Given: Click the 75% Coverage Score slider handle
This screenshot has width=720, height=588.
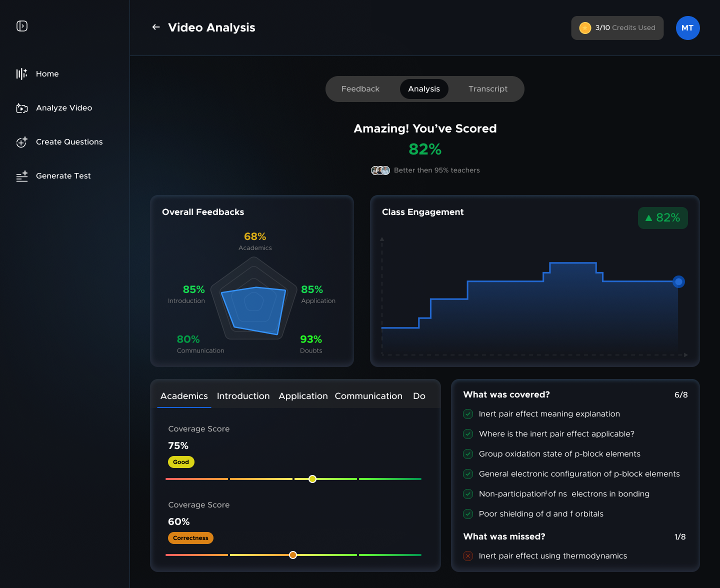Looking at the screenshot, I should (x=313, y=479).
